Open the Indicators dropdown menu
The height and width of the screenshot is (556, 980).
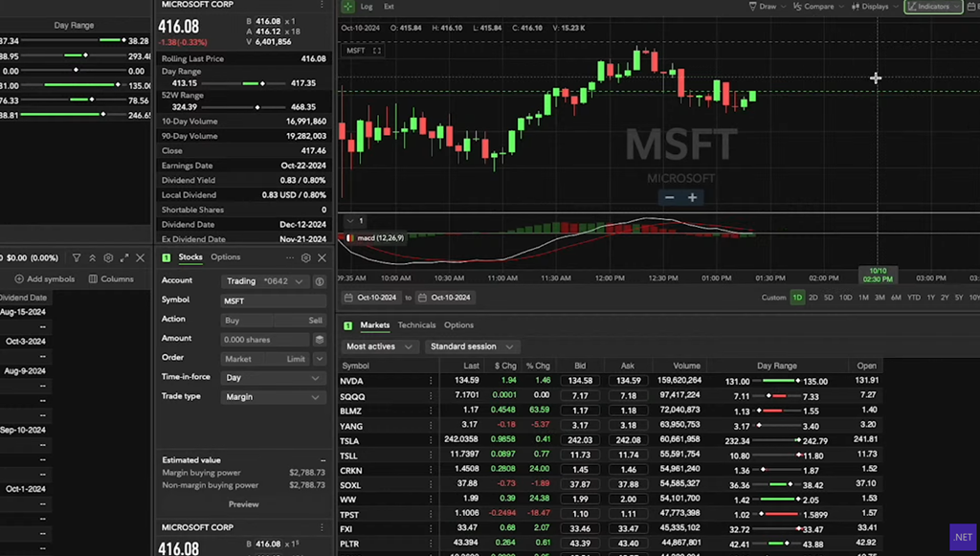933,7
